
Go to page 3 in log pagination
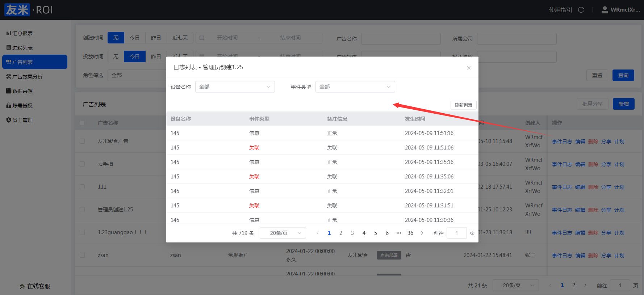tap(352, 233)
